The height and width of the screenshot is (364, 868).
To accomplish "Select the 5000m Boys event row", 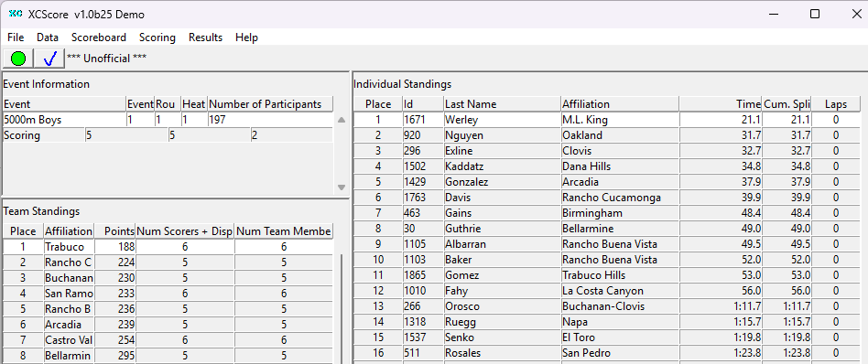I will pyautogui.click(x=168, y=120).
